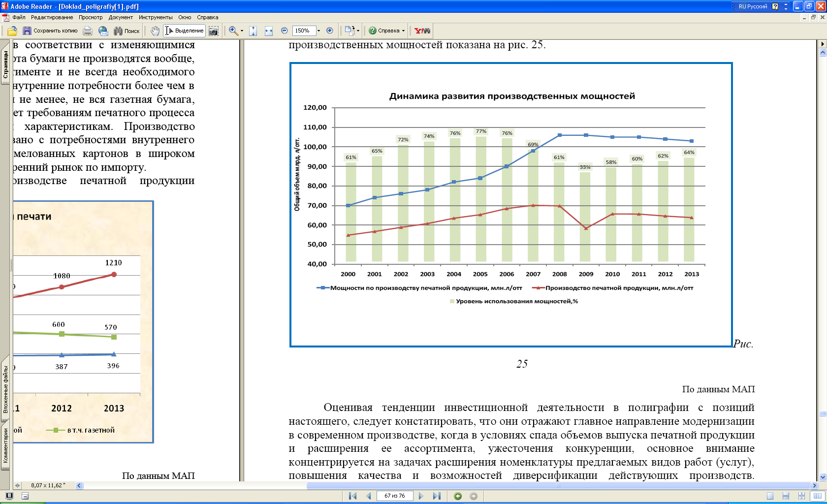
Task: Click the E-mail globe icon
Action: pos(103,31)
